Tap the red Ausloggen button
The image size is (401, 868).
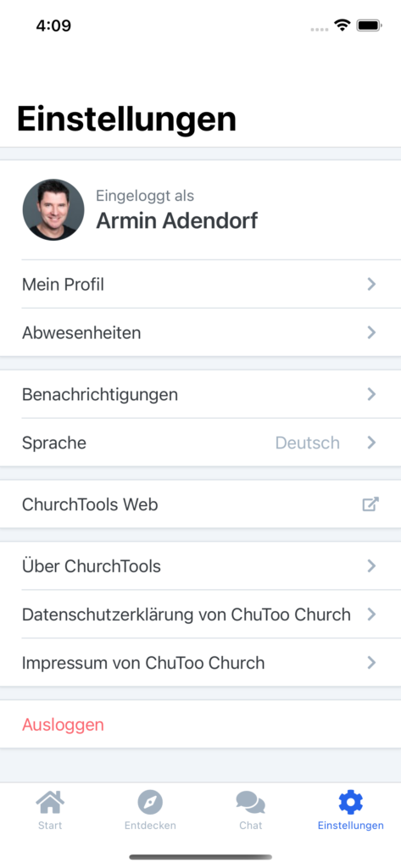tap(200, 725)
